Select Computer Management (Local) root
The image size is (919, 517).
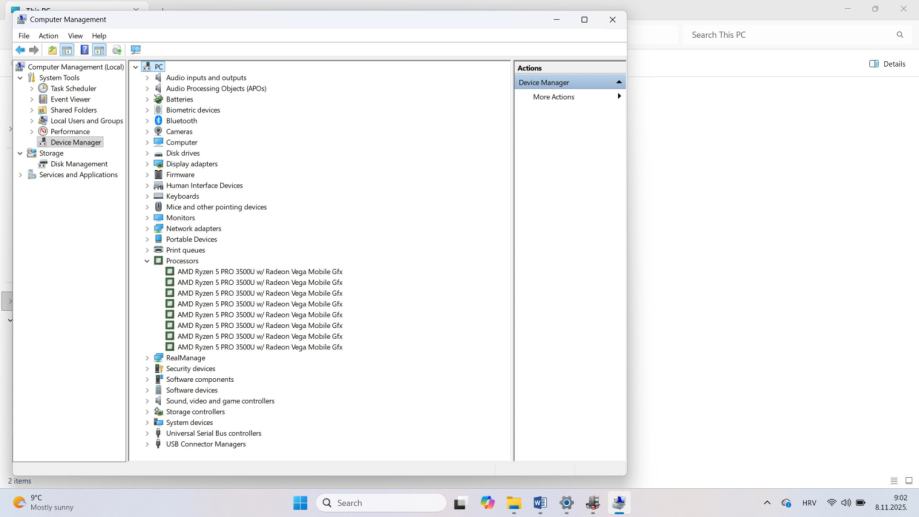tap(76, 67)
